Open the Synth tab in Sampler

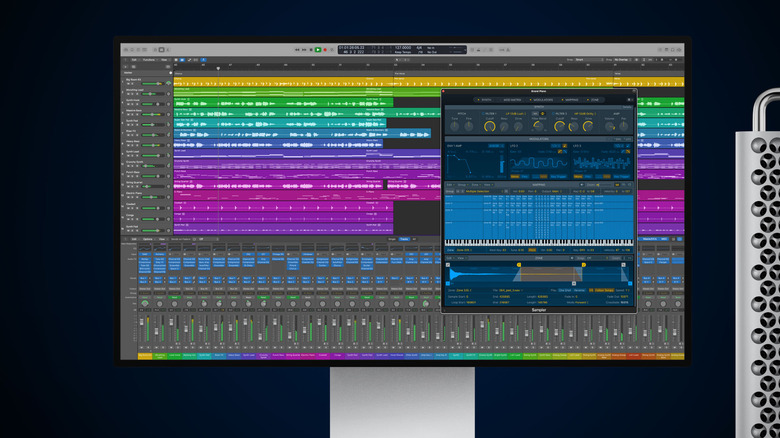485,100
